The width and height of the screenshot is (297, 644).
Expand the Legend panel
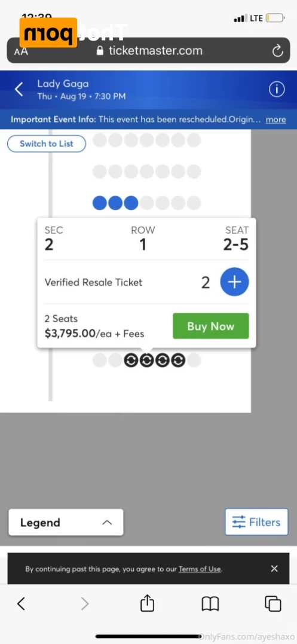point(66,523)
